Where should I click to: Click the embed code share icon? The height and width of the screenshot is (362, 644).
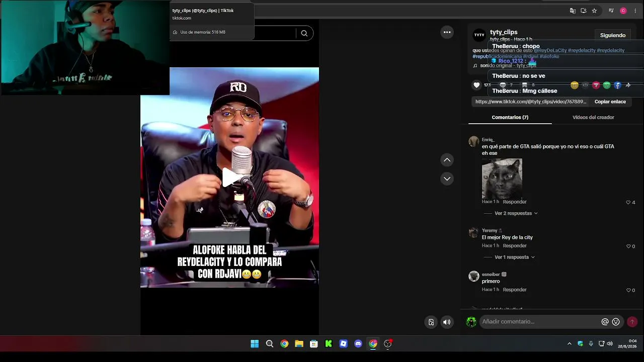coord(585,85)
